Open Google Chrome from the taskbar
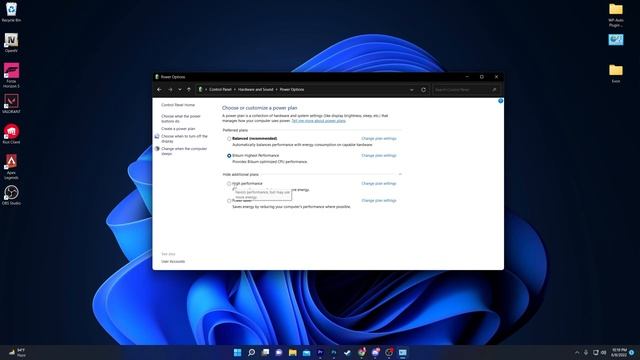 coord(362,352)
